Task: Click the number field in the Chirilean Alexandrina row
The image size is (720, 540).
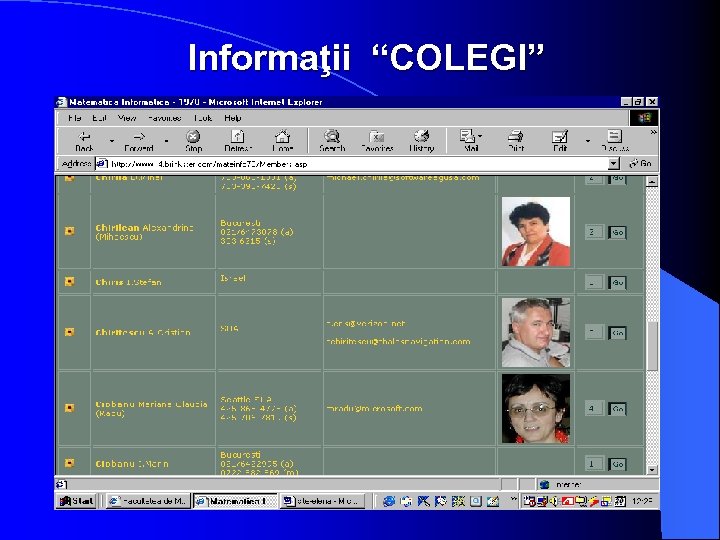Action: pyautogui.click(x=593, y=232)
